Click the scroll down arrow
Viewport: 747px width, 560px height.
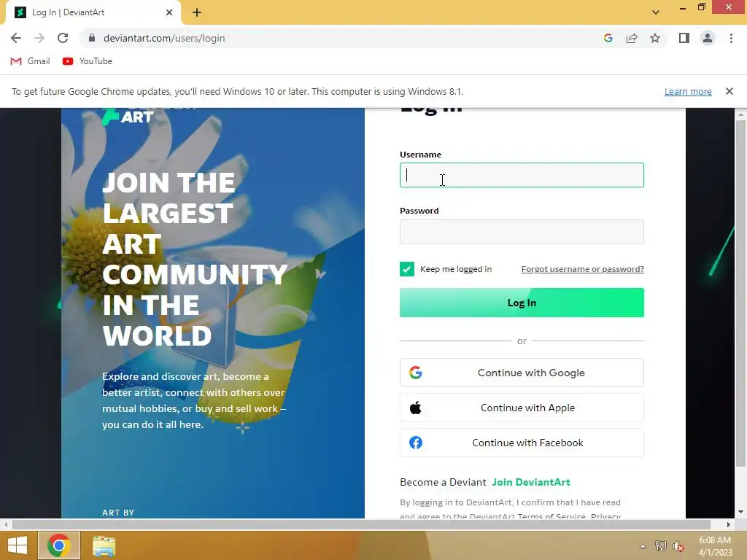pos(740,512)
